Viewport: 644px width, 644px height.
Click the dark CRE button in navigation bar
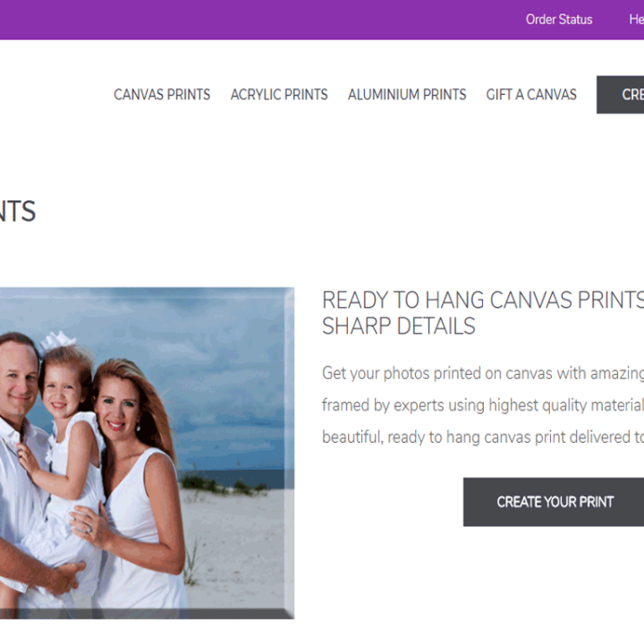[x=620, y=95]
